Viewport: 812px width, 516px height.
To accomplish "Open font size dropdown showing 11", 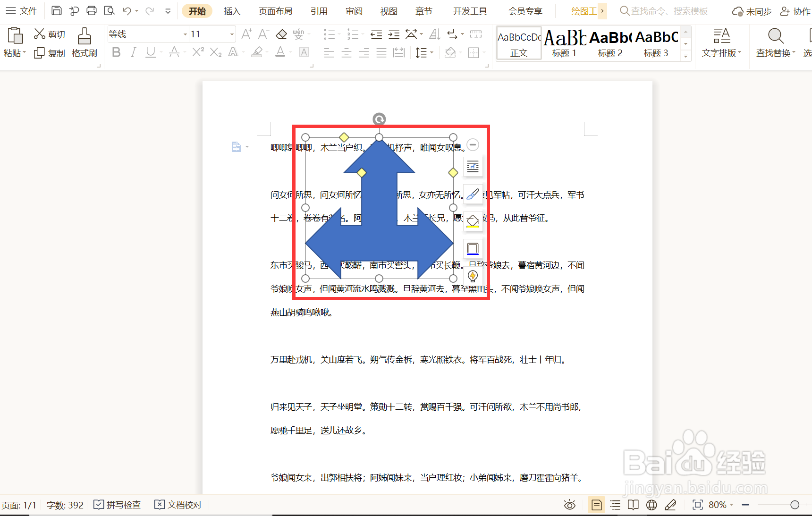I will click(x=232, y=34).
